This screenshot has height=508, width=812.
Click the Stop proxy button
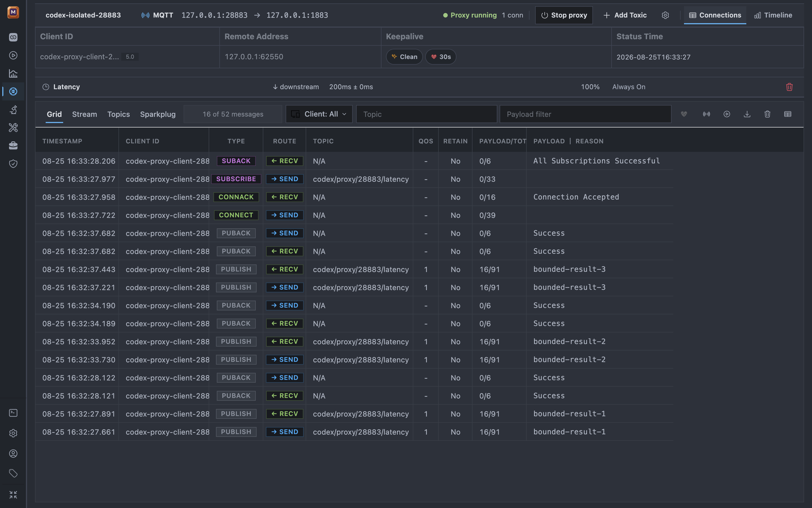coord(564,15)
